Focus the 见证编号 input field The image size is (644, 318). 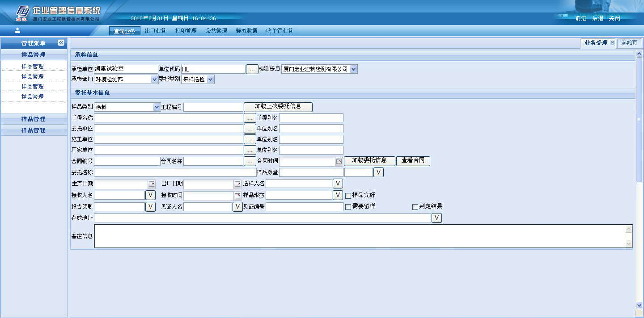coord(305,207)
